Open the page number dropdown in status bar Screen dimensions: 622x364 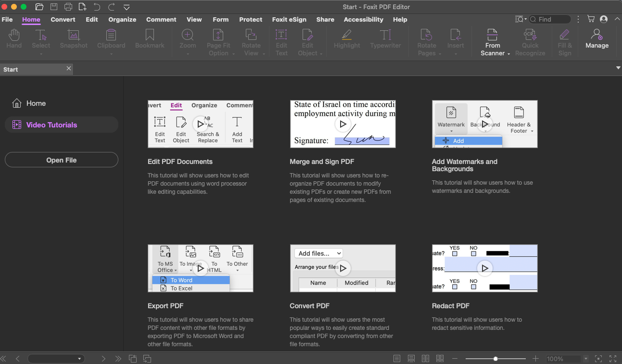tap(79, 359)
